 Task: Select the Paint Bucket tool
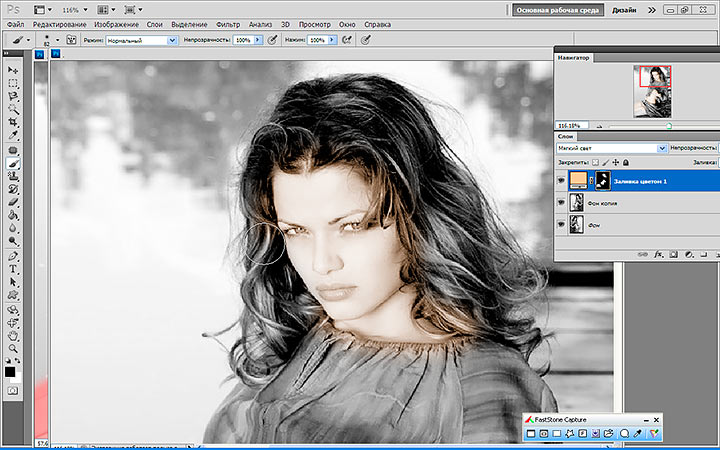13,215
